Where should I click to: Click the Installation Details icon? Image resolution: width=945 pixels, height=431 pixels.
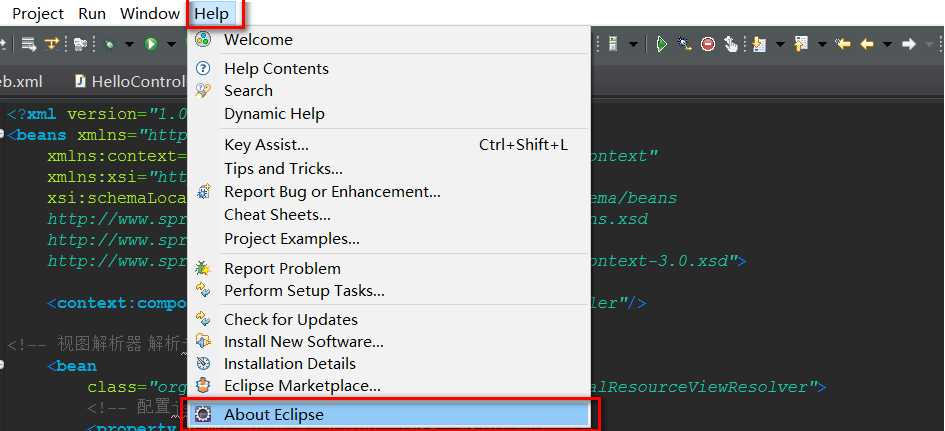pos(204,363)
